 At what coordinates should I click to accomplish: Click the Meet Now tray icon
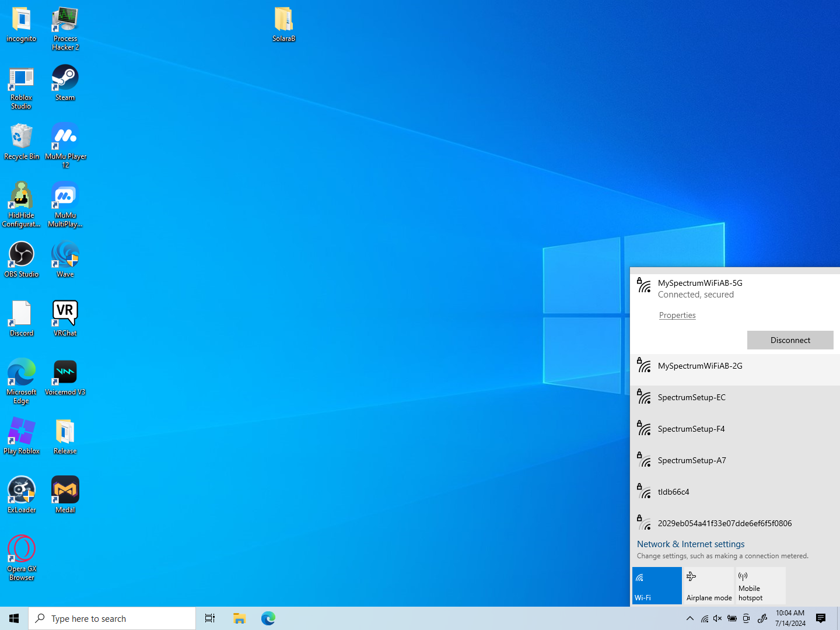click(746, 618)
